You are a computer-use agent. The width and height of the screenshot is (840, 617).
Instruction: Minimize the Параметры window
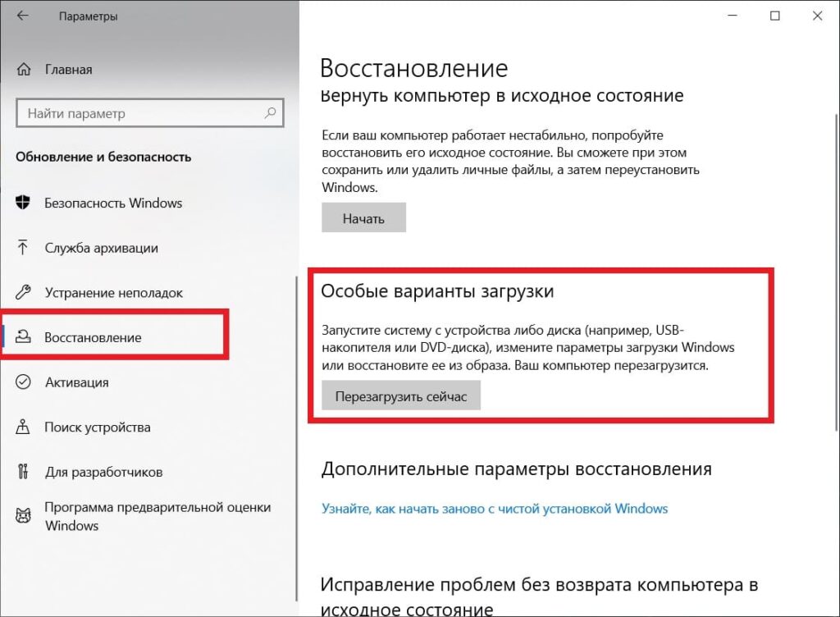click(x=733, y=16)
